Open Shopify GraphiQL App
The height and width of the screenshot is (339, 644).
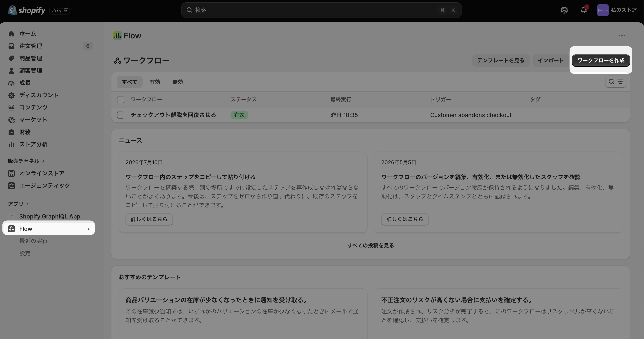click(x=50, y=216)
